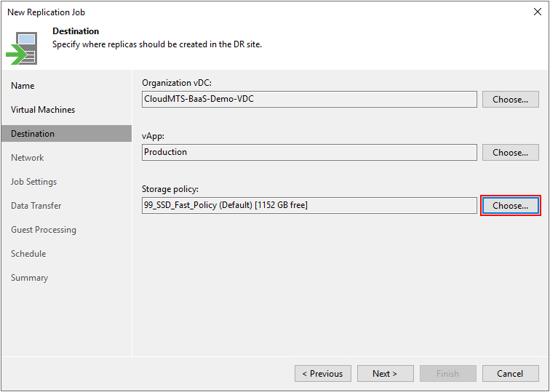Choose an Organization vDC

coord(510,100)
